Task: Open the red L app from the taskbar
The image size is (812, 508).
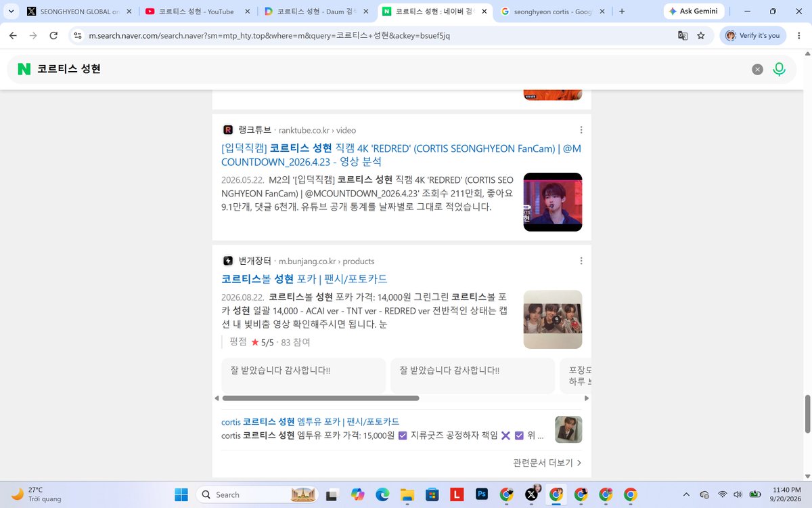Action: [457, 494]
